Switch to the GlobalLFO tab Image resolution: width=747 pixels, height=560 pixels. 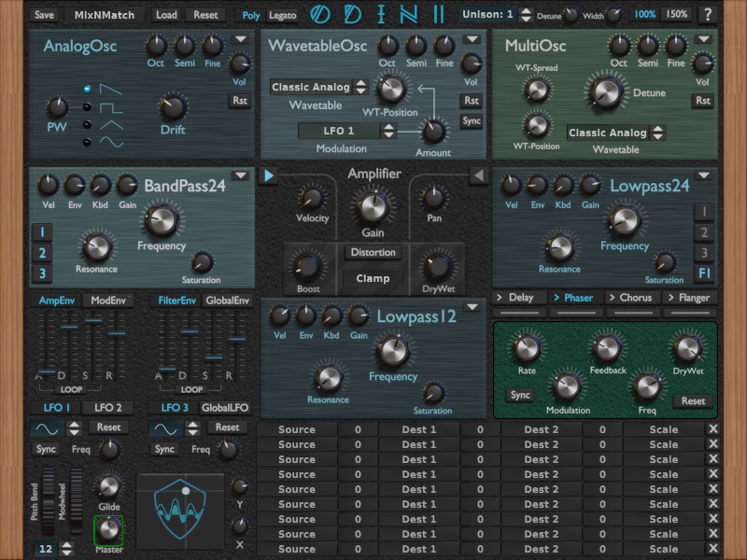click(225, 408)
